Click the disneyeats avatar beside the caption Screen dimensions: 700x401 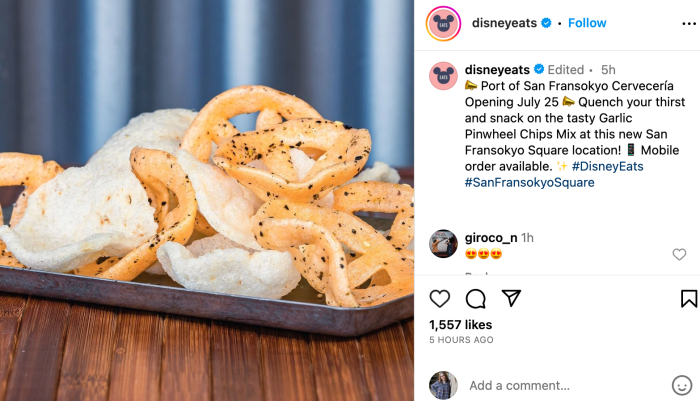coord(443,76)
